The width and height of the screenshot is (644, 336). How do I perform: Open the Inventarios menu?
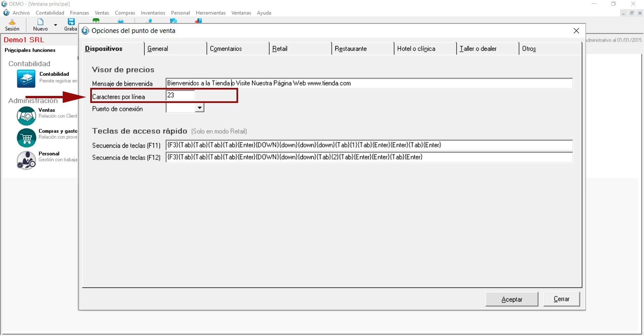click(x=153, y=13)
